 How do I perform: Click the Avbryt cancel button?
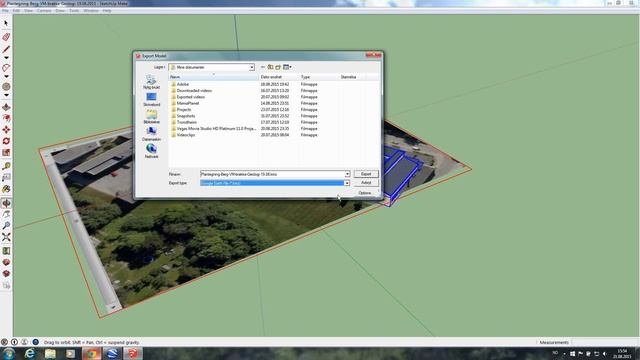[366, 183]
